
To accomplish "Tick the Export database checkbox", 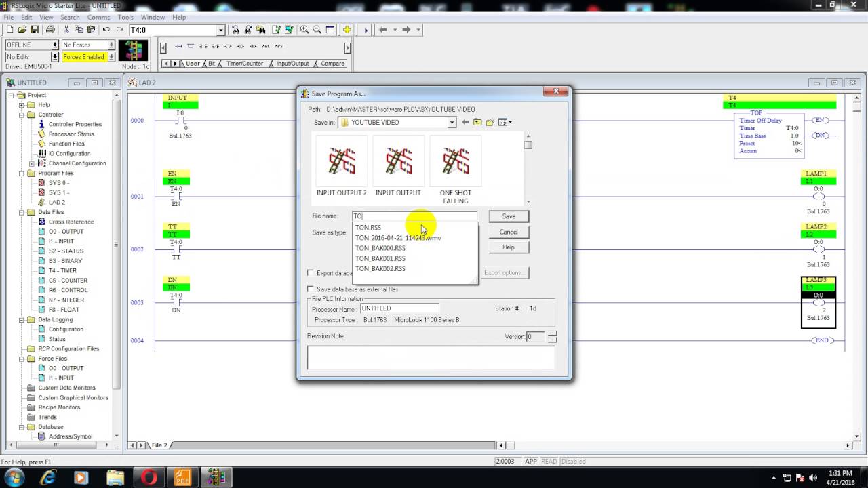I will (x=311, y=273).
